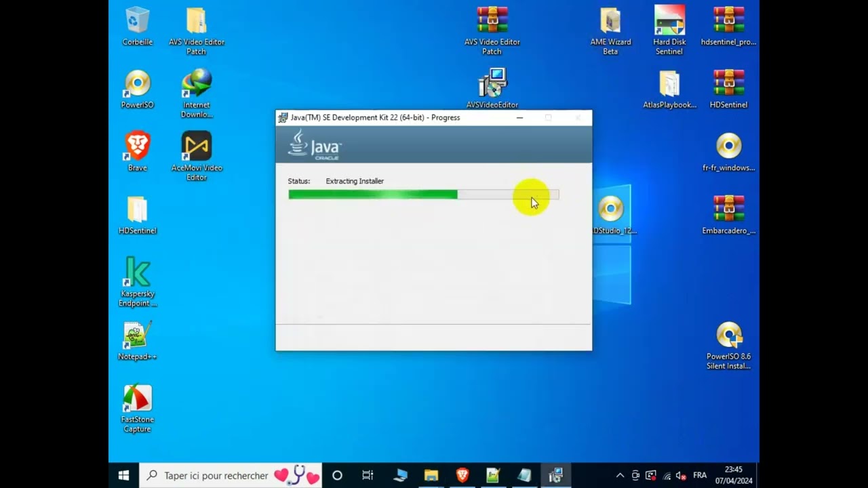Open the muted volume tray icon
The image size is (868, 488).
[682, 476]
